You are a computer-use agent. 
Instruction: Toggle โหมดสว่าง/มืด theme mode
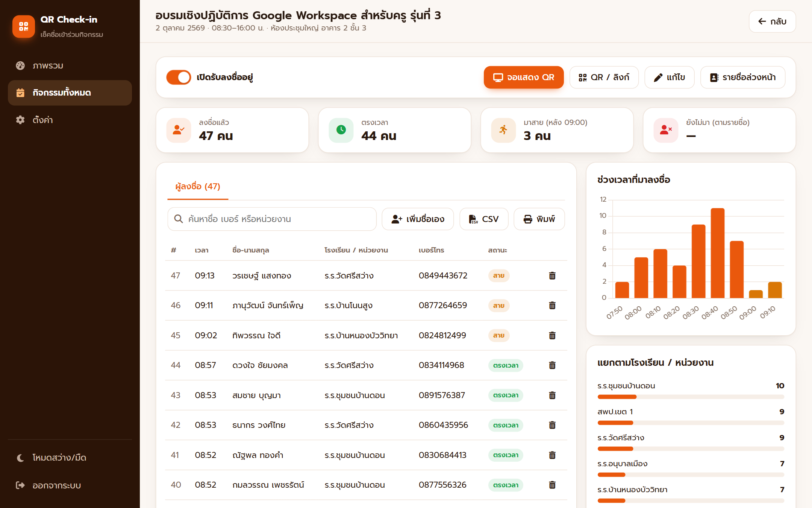tap(70, 458)
